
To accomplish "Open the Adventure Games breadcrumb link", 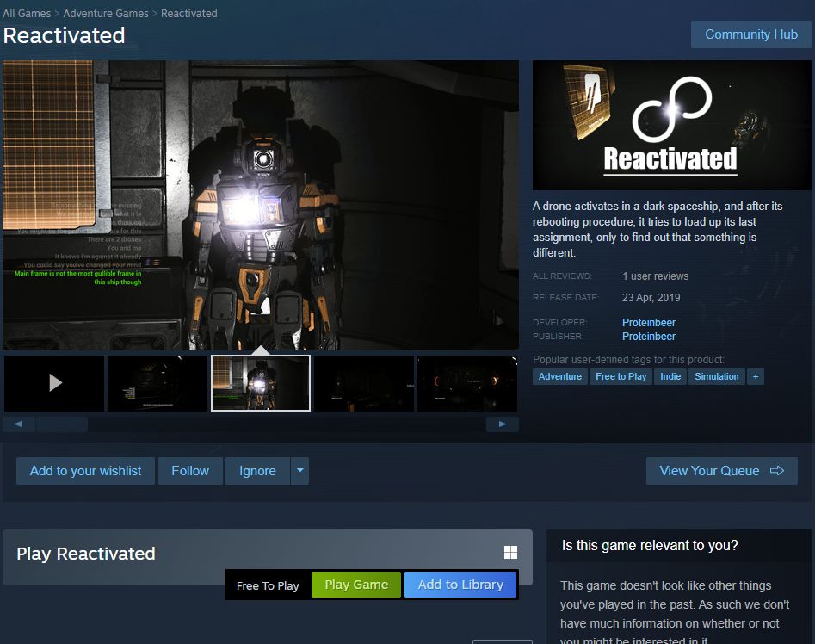I will click(x=106, y=13).
